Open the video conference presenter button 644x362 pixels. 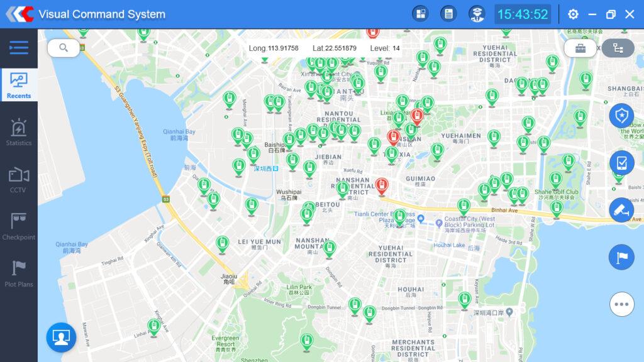[x=61, y=337]
